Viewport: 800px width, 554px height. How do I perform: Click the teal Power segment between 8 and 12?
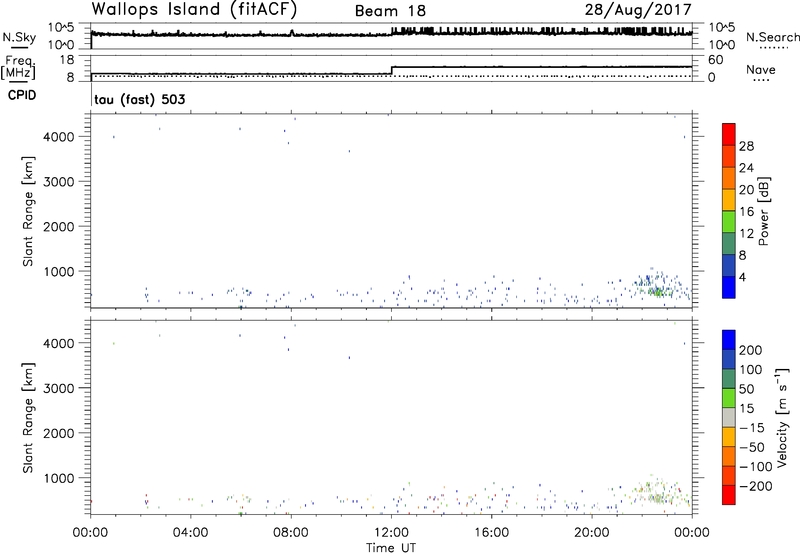(x=729, y=243)
